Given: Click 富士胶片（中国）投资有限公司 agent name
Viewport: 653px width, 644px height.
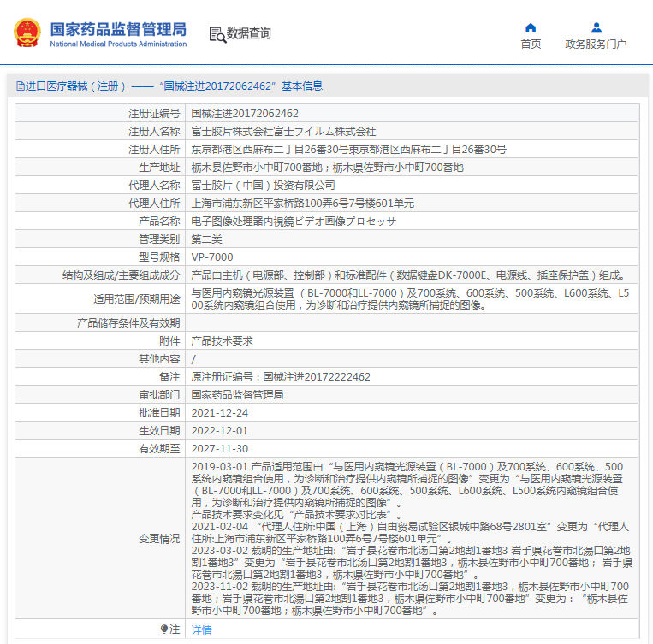Looking at the screenshot, I should coord(264,186).
